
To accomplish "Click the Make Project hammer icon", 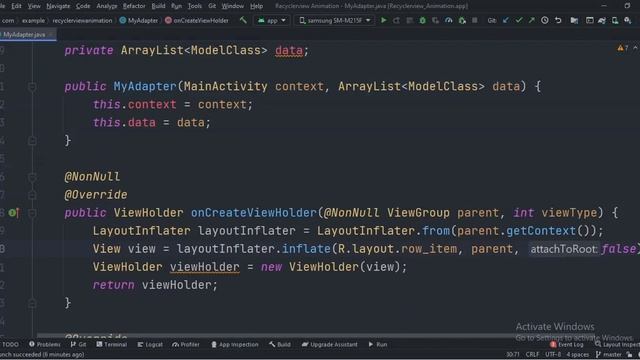I will (x=243, y=20).
